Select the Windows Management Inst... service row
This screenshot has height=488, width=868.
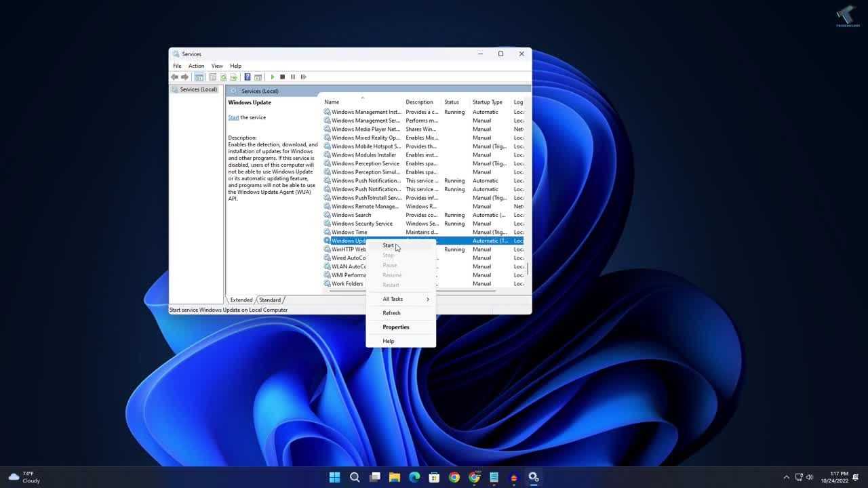click(x=424, y=112)
